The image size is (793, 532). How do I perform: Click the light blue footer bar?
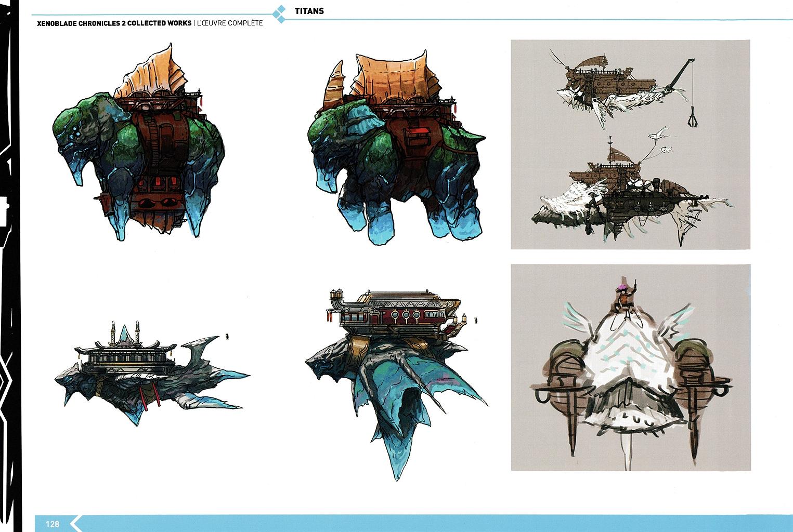pyautogui.click(x=416, y=523)
